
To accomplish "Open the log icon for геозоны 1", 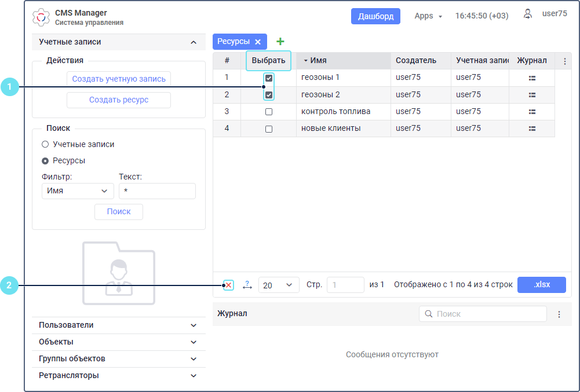I will click(x=532, y=78).
